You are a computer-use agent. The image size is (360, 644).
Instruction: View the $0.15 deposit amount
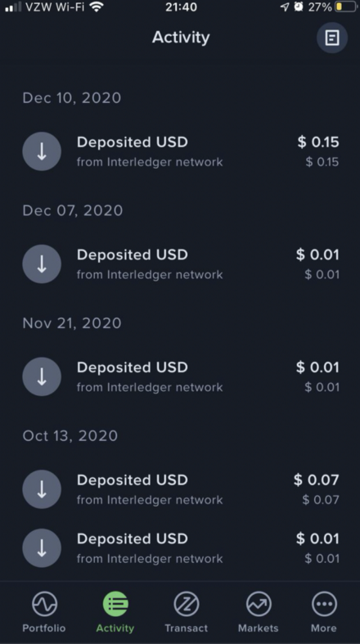click(x=318, y=142)
